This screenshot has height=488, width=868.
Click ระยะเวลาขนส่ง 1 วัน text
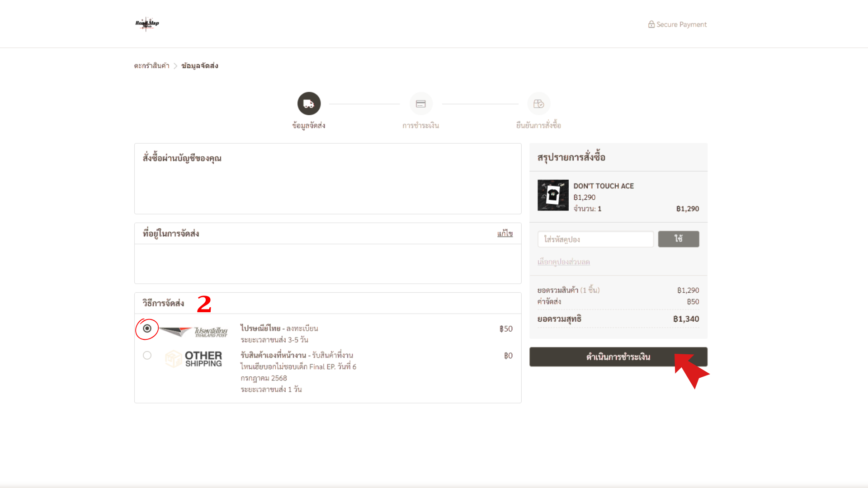(x=271, y=389)
